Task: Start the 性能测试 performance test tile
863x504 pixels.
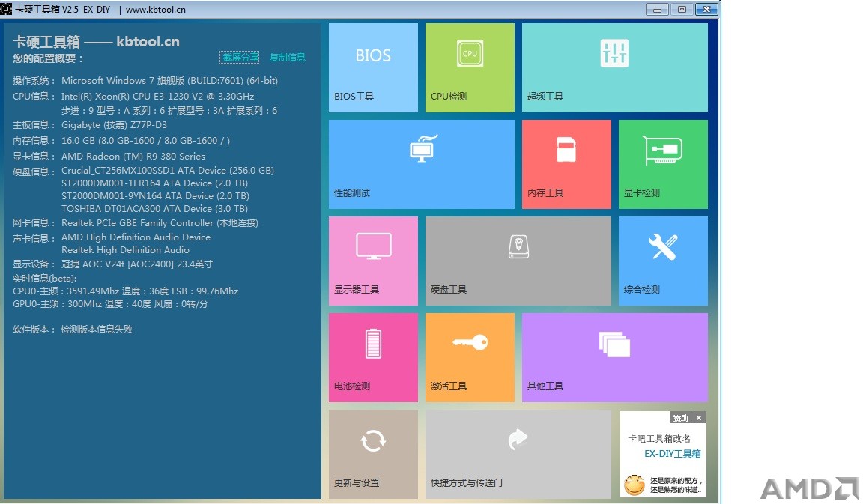Action: point(422,165)
